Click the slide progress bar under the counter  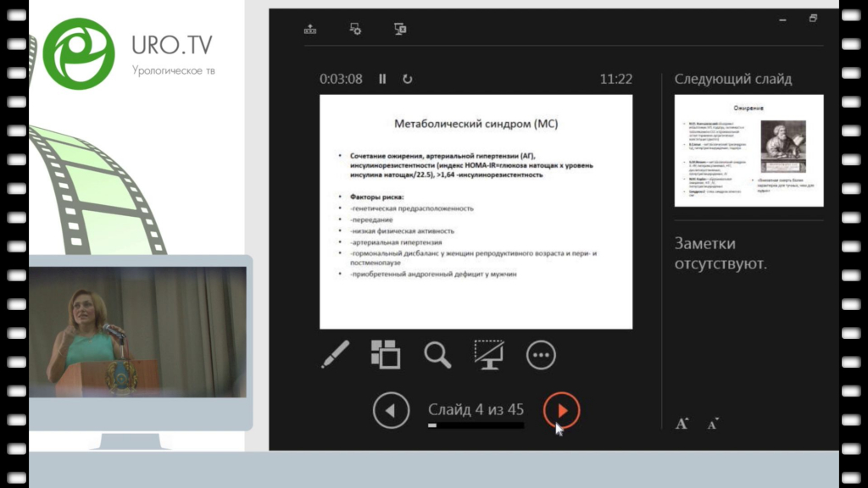(x=476, y=425)
